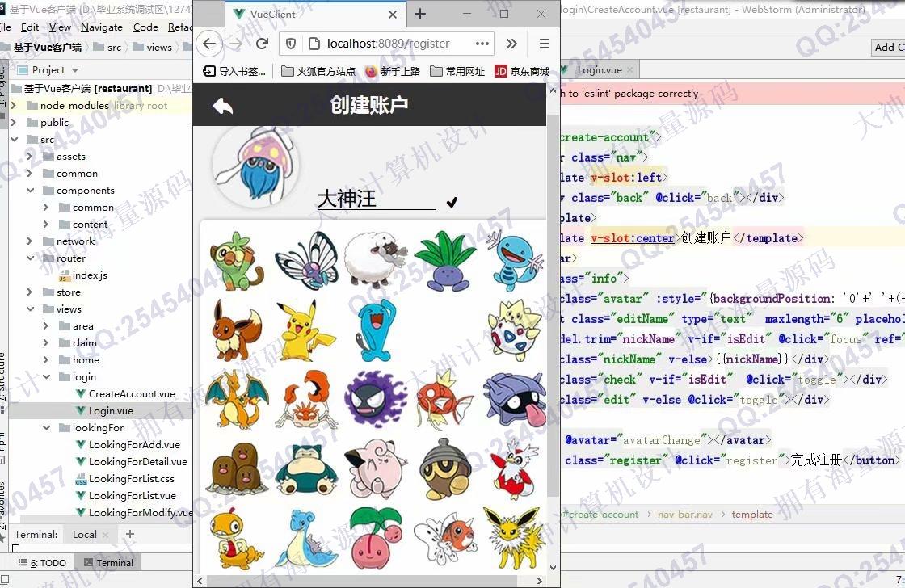Image resolution: width=905 pixels, height=588 pixels.
Task: Switch to the Login.vue editor tab
Action: (x=600, y=70)
